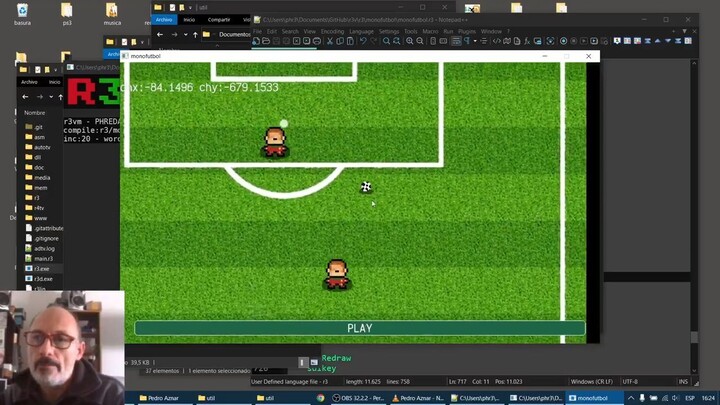Click the Function list icon in Notepad++
The image size is (720, 405).
[x=527, y=41]
